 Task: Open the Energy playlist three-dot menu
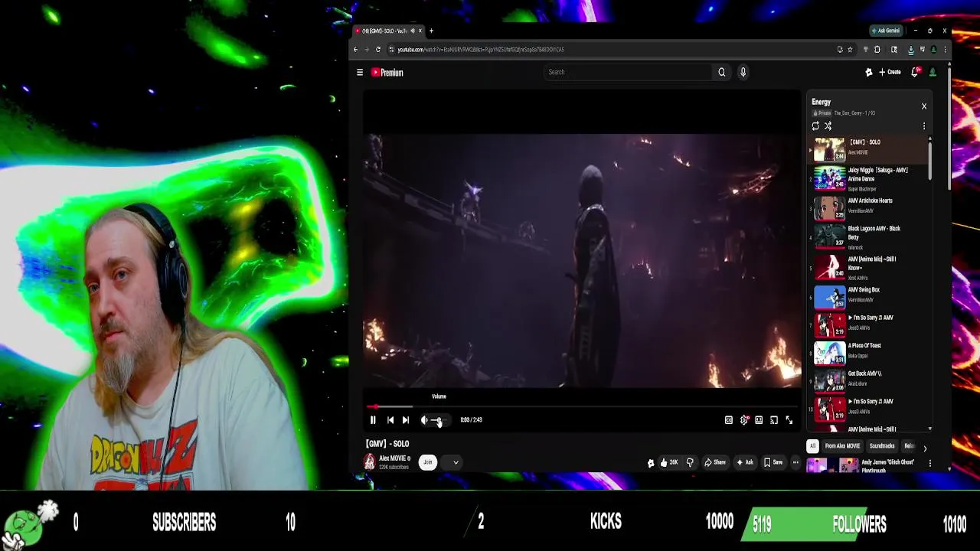[x=924, y=126]
